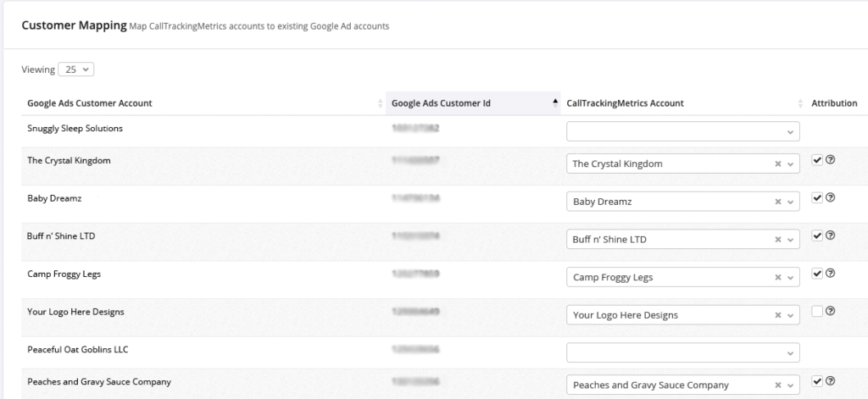This screenshot has height=399, width=868.
Task: Toggle attribution checkbox for Peaches and Gravy Sauce Company
Action: (x=817, y=381)
